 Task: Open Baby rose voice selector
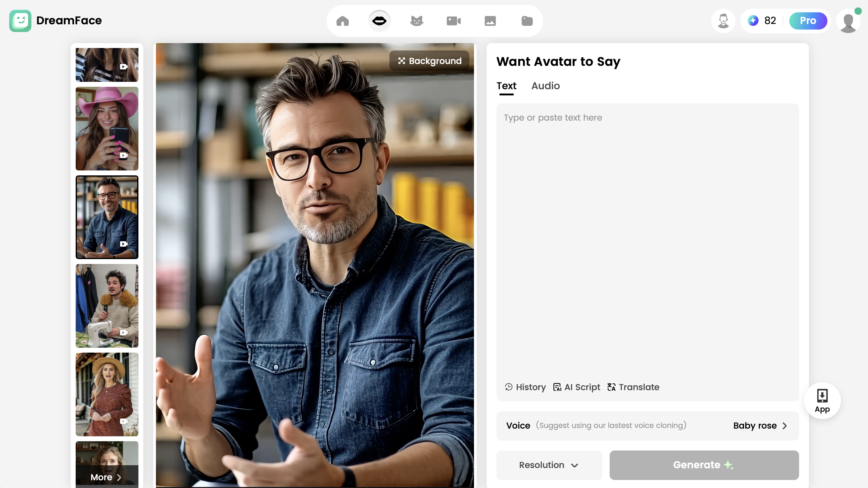(760, 425)
